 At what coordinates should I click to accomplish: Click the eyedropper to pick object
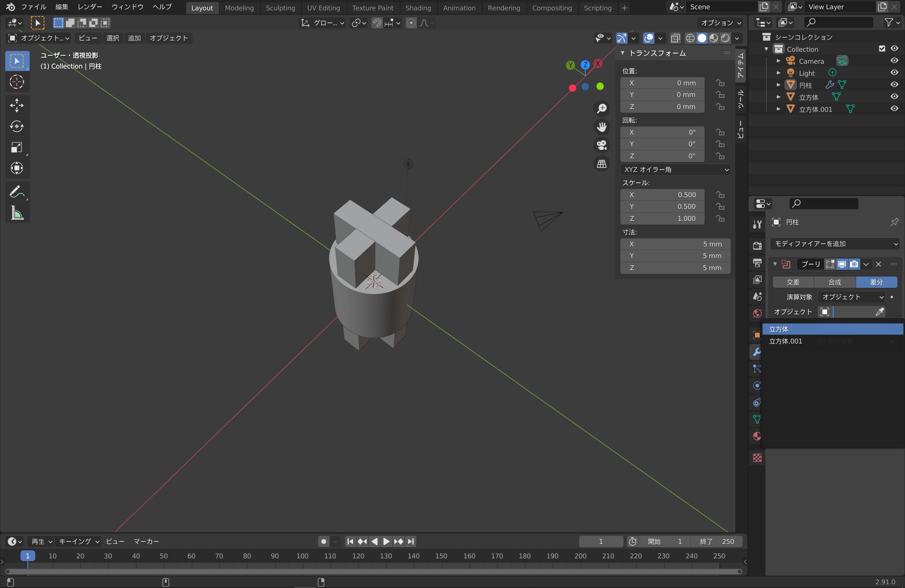[x=879, y=312]
